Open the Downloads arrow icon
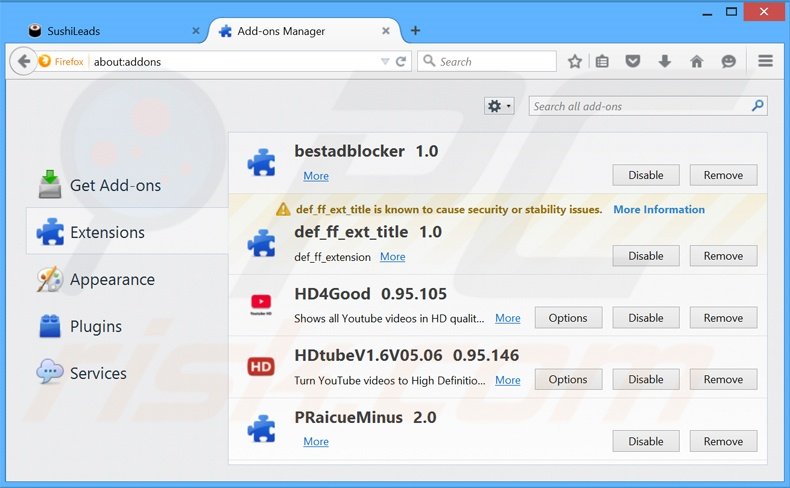The width and height of the screenshot is (790, 488). tap(665, 61)
